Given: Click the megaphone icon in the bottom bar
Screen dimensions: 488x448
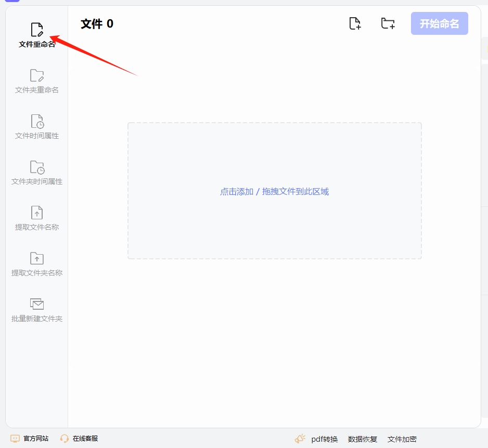Looking at the screenshot, I should 300,439.
